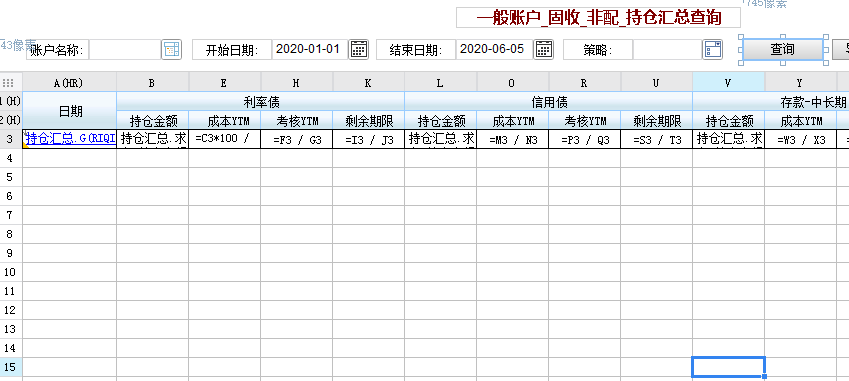Click the 策略 label
849x381 pixels.
point(598,50)
